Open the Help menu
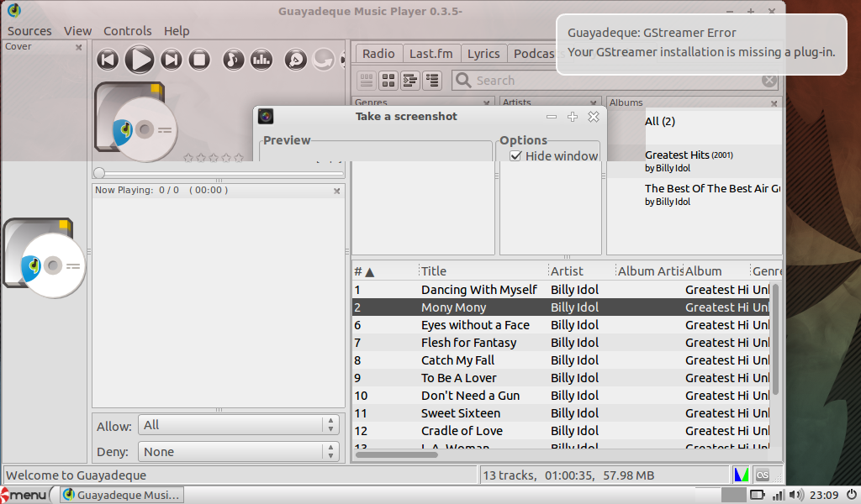This screenshot has height=504, width=861. click(177, 31)
